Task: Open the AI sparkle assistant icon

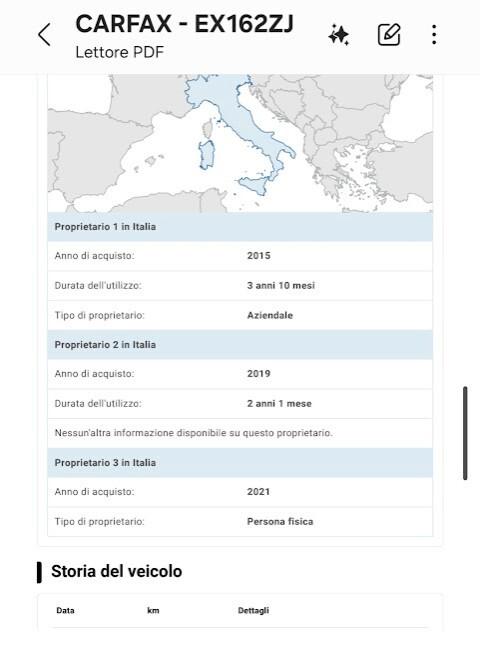Action: [x=339, y=35]
